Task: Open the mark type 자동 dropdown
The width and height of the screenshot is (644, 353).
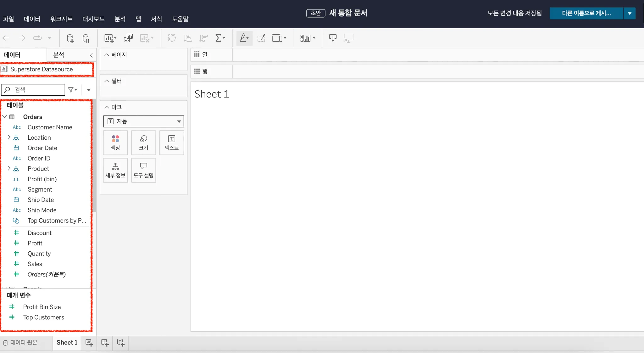Action: pyautogui.click(x=143, y=121)
